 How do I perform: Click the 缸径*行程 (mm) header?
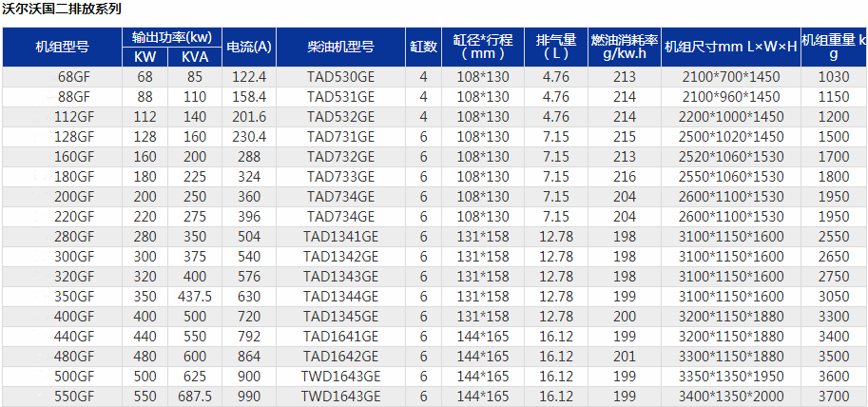tap(483, 47)
